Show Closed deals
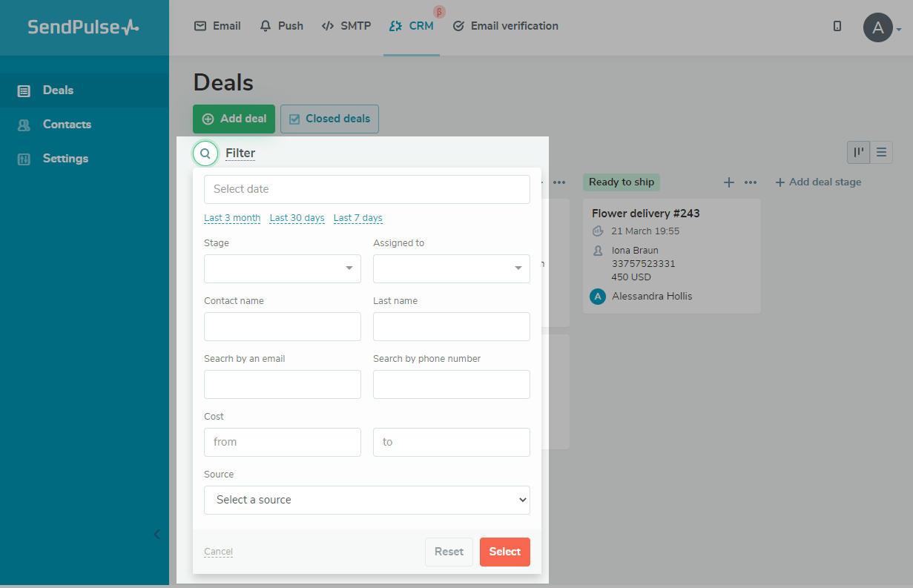913x588 pixels. (329, 119)
